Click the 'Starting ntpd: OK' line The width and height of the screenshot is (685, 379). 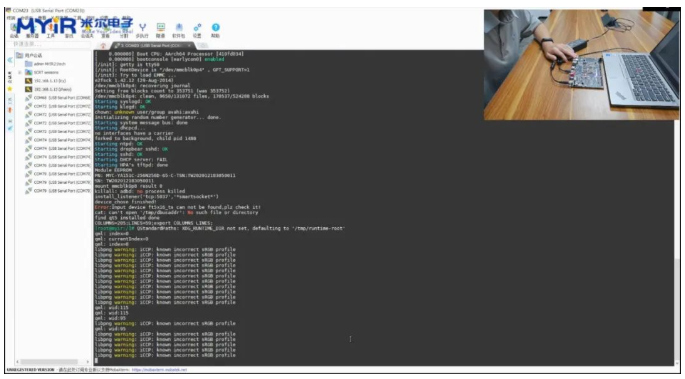pyautogui.click(x=119, y=144)
